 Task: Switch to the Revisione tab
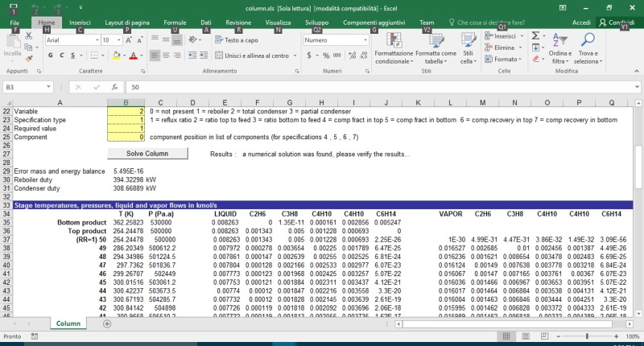238,23
